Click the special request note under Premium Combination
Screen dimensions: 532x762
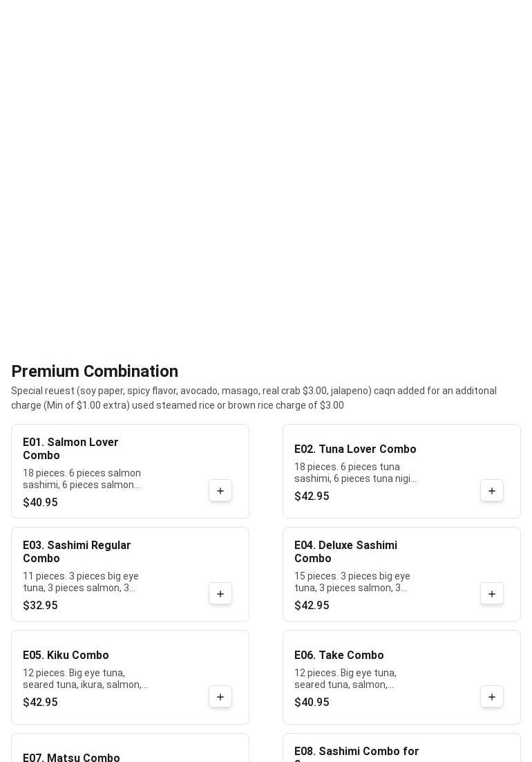point(254,398)
